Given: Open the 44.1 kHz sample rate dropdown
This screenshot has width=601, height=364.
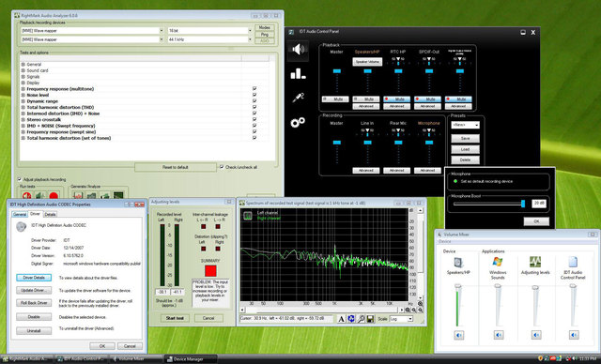Looking at the screenshot, I should coord(250,39).
